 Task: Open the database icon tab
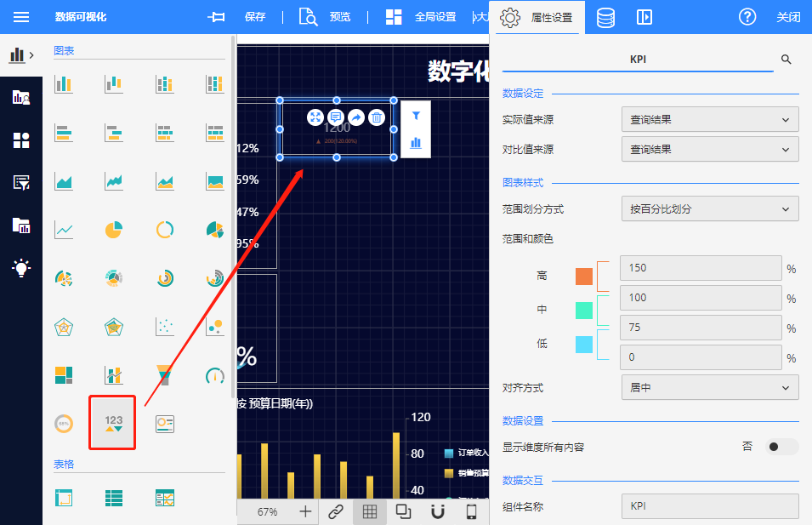point(605,17)
